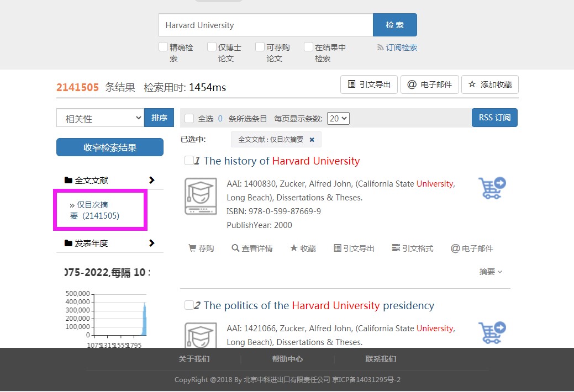Viewport: 574px width, 392px height.
Task: Click the thesis thumbnail icon of result 1
Action: 201,196
